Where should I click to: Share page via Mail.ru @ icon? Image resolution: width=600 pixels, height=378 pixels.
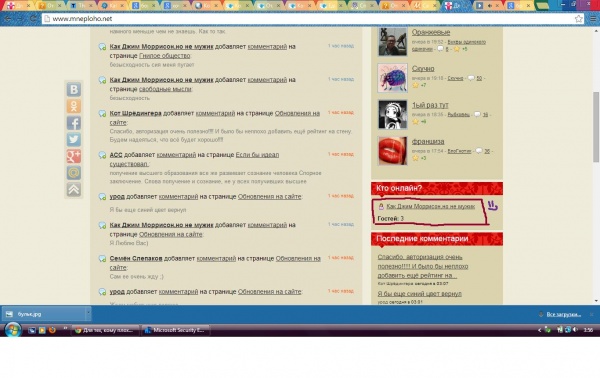click(74, 173)
